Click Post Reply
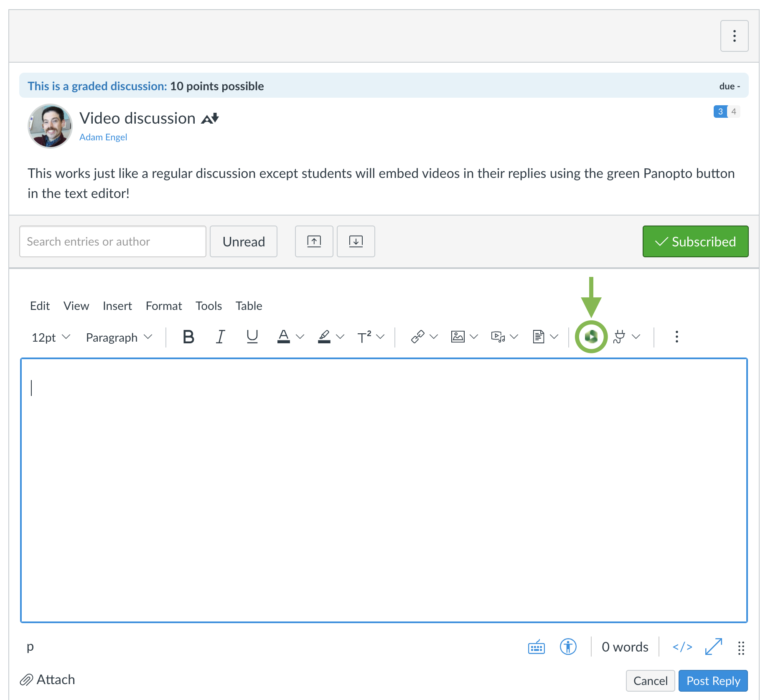 pos(713,681)
